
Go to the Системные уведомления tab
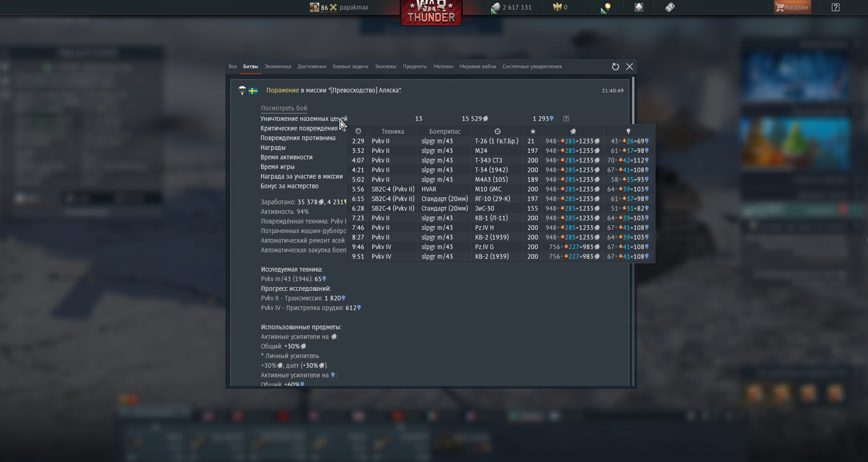tap(532, 67)
